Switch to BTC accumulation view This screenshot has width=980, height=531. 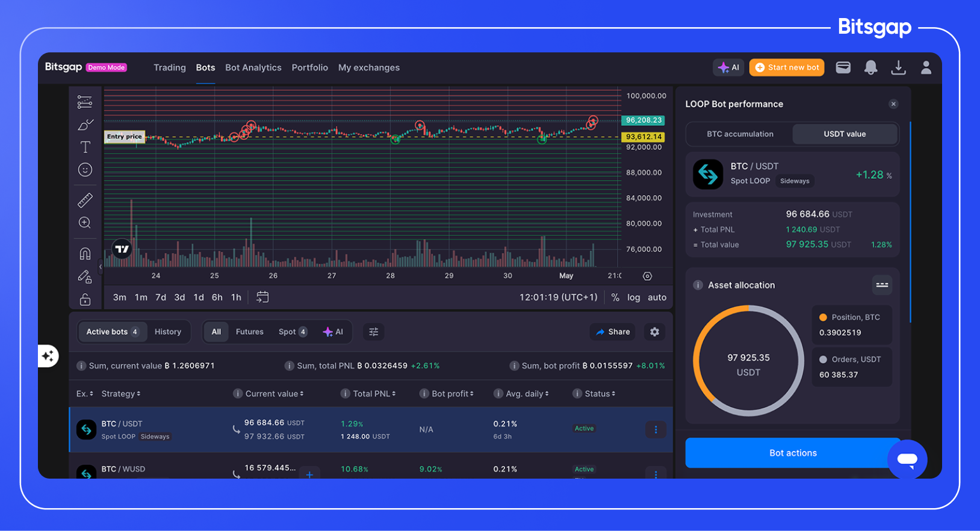[740, 134]
